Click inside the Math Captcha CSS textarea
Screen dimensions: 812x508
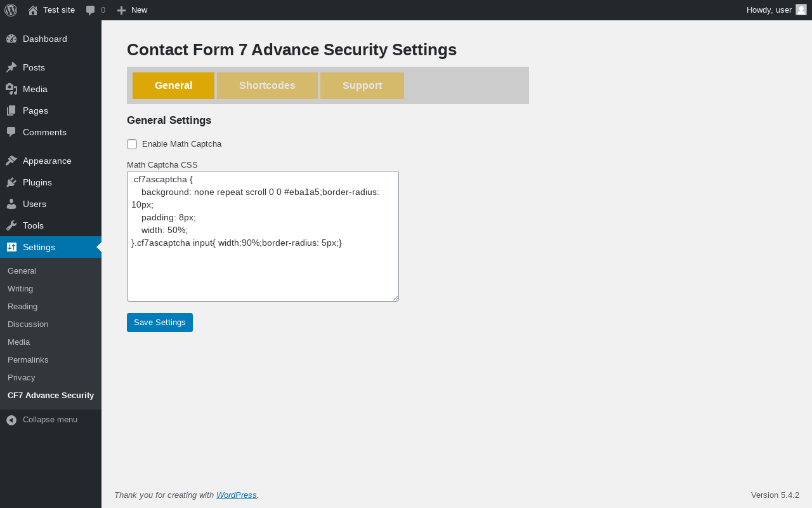click(263, 236)
